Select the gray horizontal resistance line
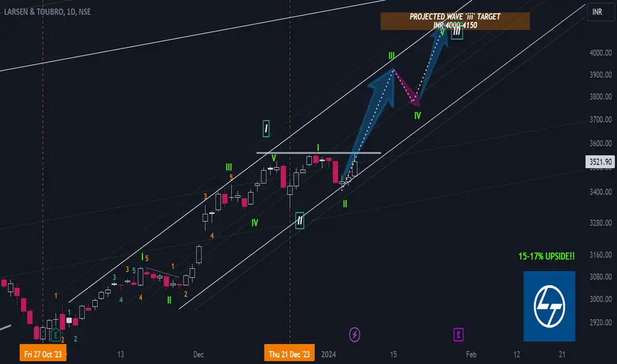The image size is (617, 364). 318,153
